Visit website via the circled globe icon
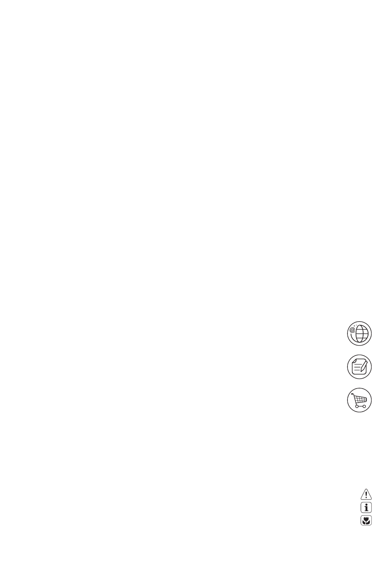Screen dimensions: 392x571 (x=359, y=334)
